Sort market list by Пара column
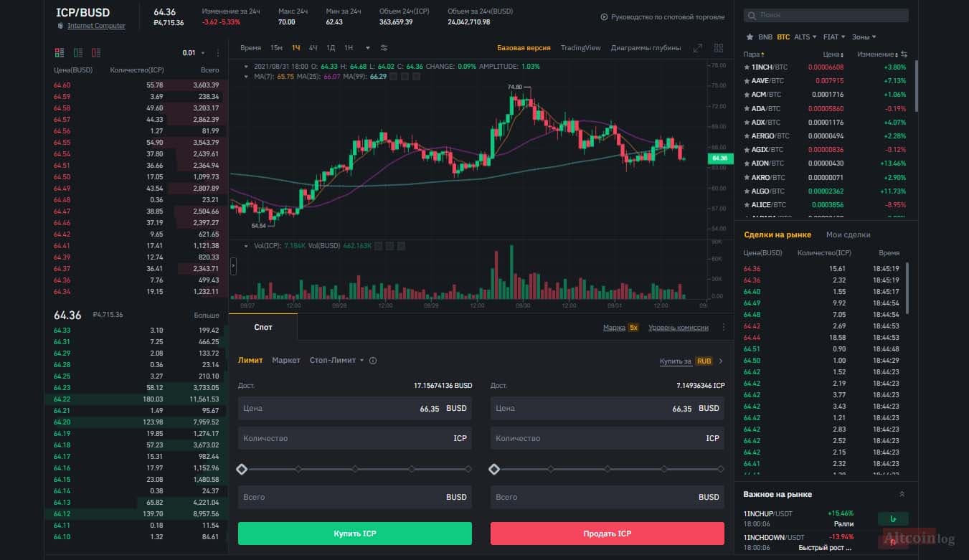The width and height of the screenshot is (969, 560). 754,54
